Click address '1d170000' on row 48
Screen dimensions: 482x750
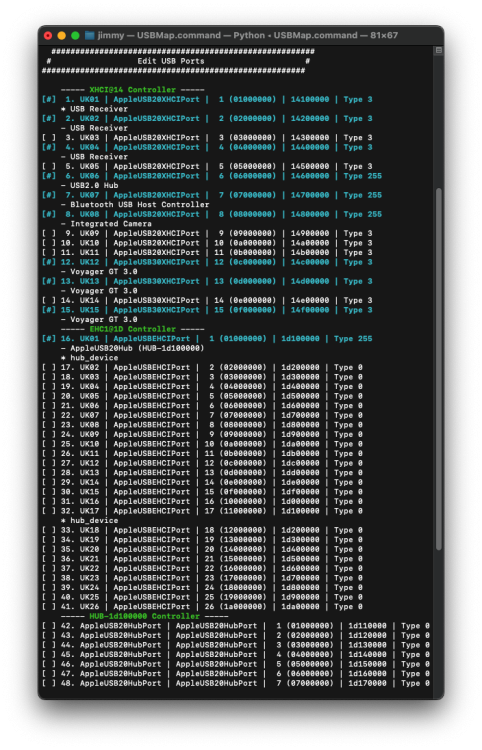[367, 683]
